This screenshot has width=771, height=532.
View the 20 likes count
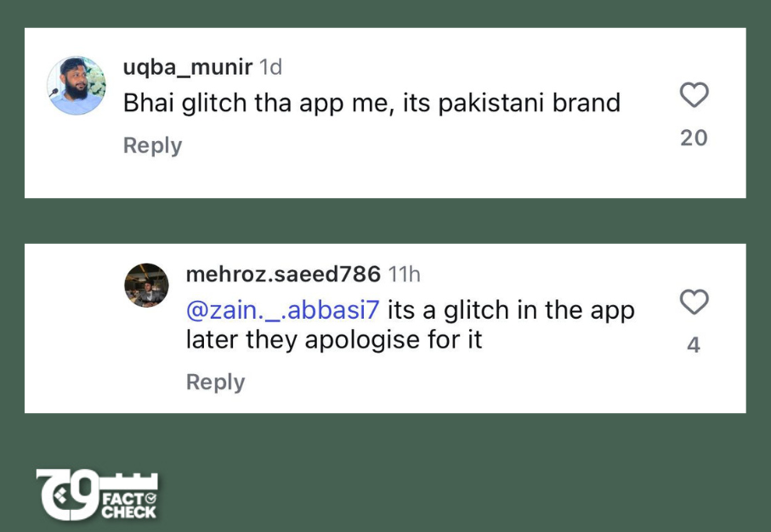[694, 138]
